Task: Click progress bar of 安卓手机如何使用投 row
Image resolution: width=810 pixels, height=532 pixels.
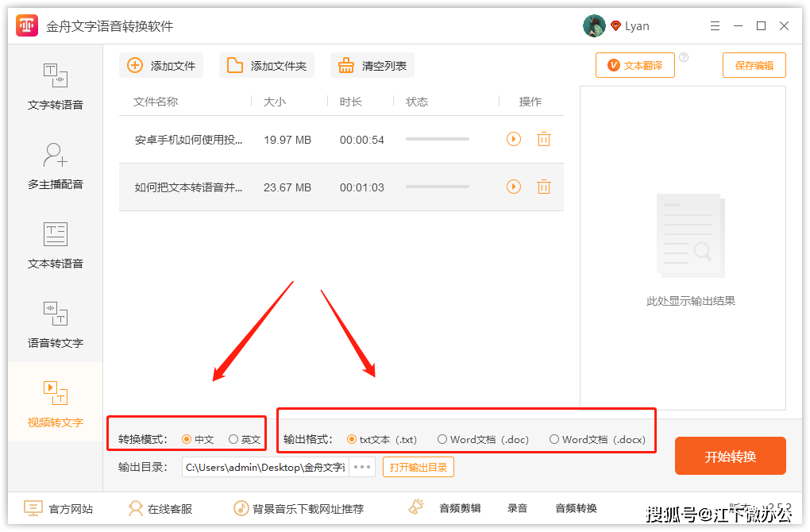Action: [x=438, y=139]
